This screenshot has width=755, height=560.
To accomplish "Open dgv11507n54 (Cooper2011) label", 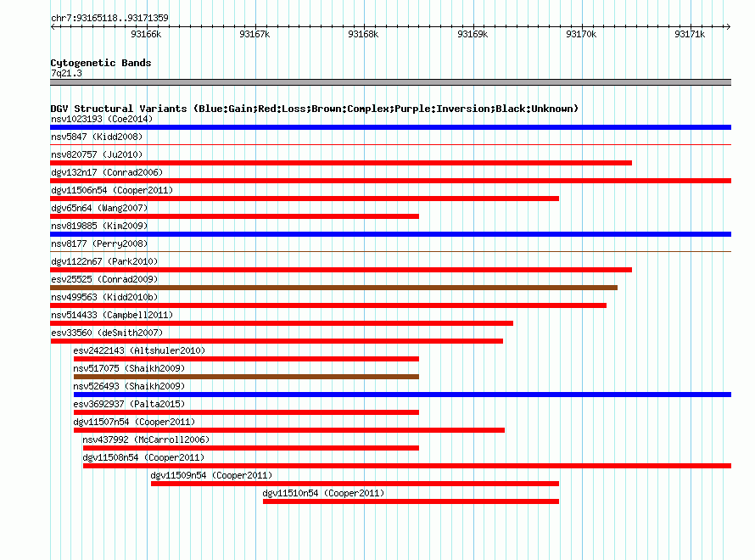I will coord(134,422).
